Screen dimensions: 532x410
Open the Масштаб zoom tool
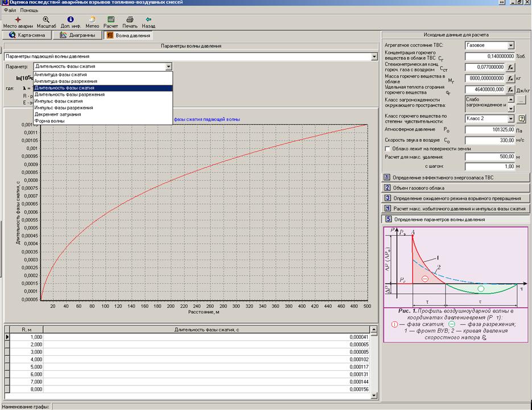point(46,19)
